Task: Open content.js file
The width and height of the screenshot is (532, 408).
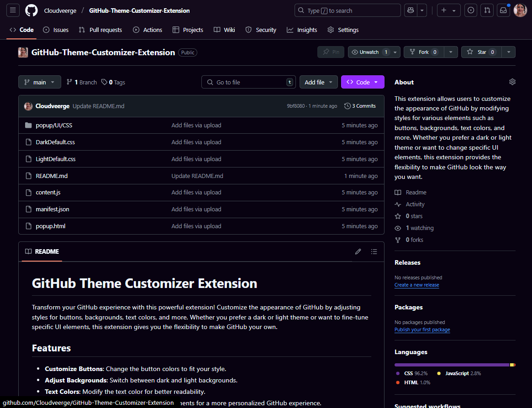Action: (48, 192)
